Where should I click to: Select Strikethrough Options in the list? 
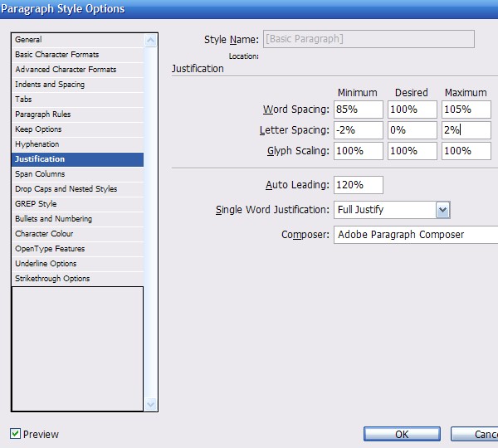coord(52,279)
